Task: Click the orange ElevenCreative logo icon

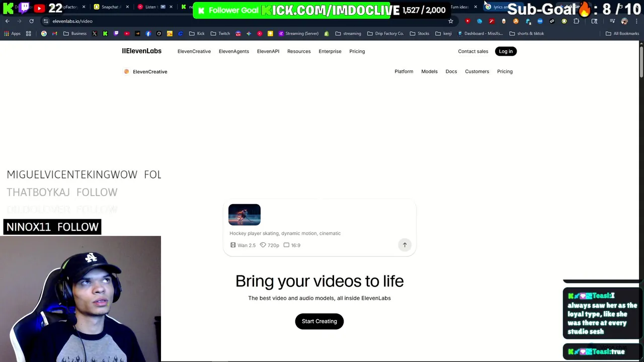Action: 126,71
